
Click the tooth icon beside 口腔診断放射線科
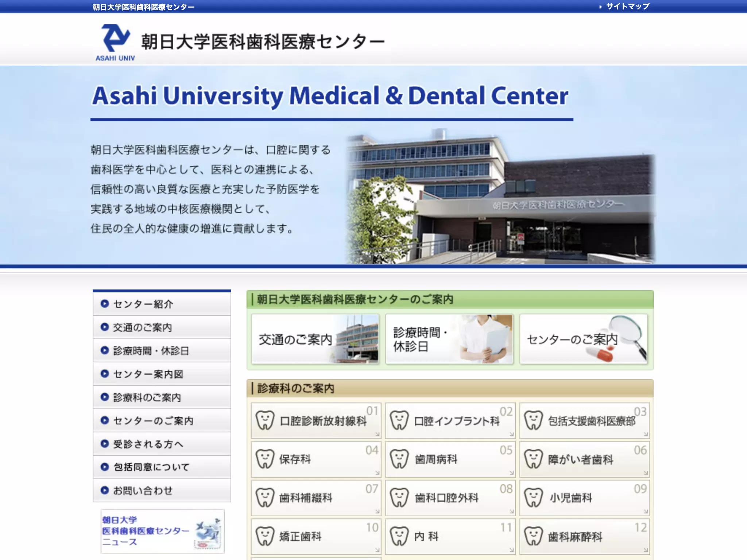(x=265, y=420)
